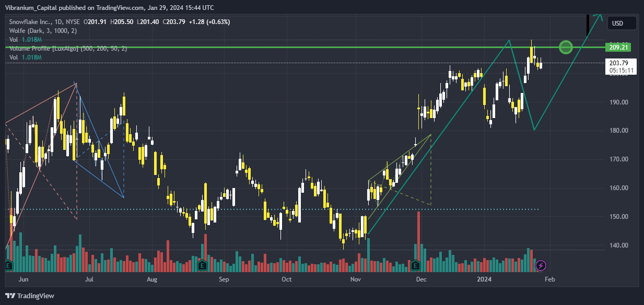
Task: Click the 170.00 price axis label
Action: pyautogui.click(x=618, y=159)
